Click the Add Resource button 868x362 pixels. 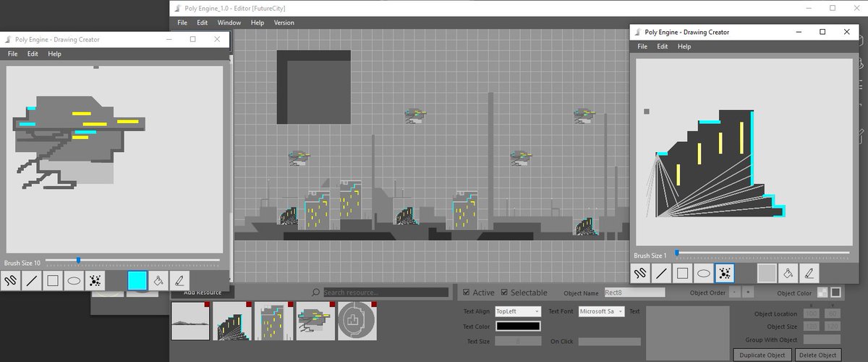click(203, 292)
